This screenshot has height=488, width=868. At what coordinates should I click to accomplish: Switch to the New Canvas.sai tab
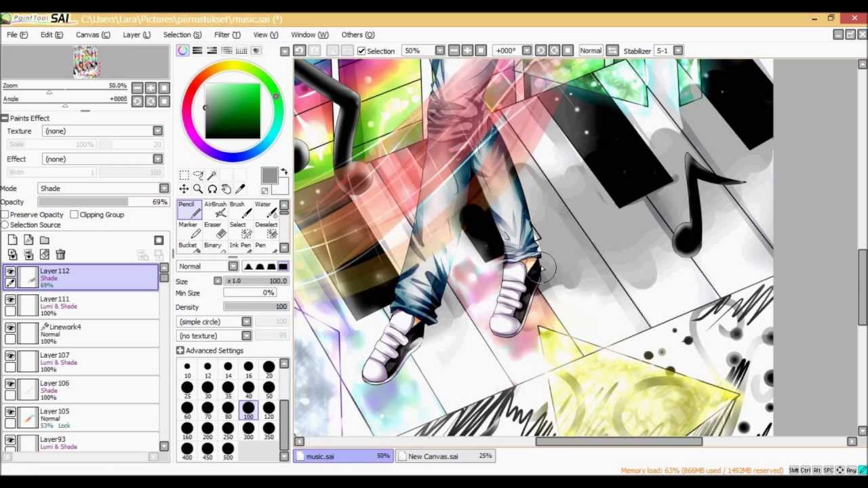tap(447, 456)
